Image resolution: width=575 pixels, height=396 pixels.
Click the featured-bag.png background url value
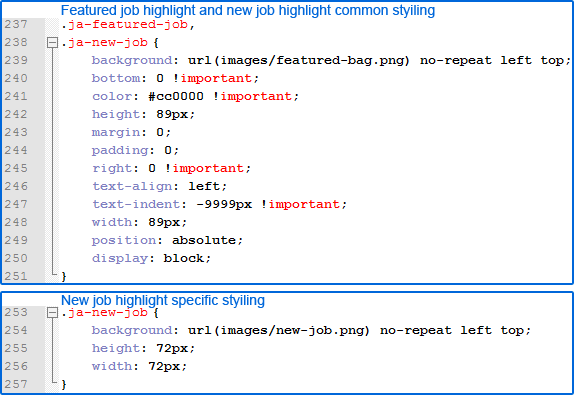click(299, 60)
